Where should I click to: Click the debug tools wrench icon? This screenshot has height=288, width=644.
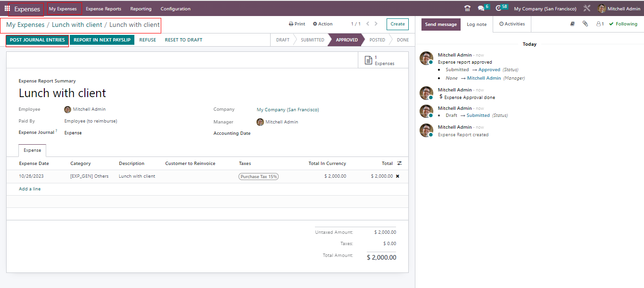click(586, 8)
